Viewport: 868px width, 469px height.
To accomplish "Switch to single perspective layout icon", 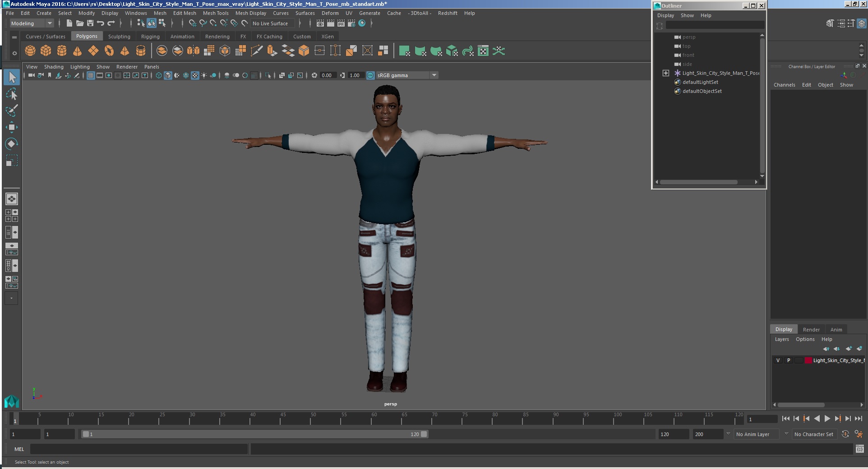I will (x=12, y=199).
